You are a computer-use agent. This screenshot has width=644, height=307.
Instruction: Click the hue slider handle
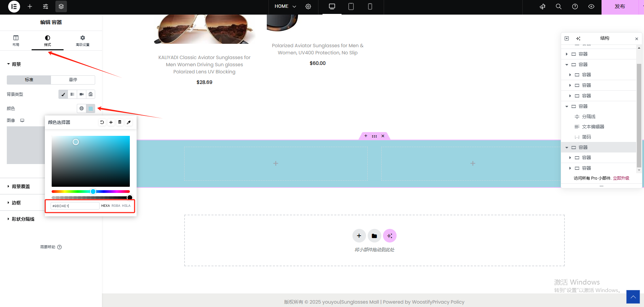click(93, 192)
